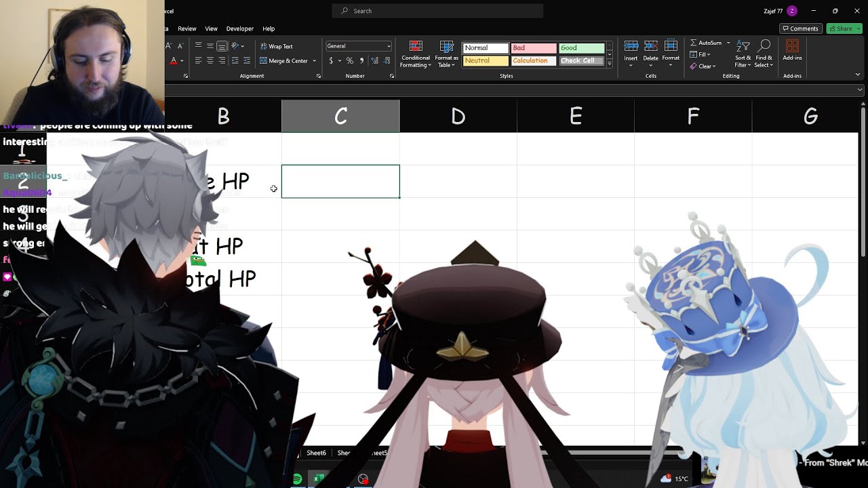Image resolution: width=868 pixels, height=488 pixels.
Task: Open Format as Table gallery
Action: point(446,54)
